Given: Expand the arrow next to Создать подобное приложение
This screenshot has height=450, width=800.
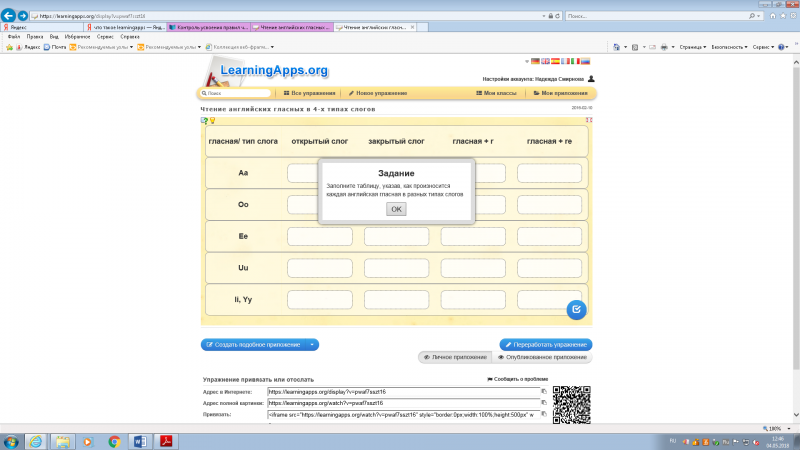Looking at the screenshot, I should [312, 345].
